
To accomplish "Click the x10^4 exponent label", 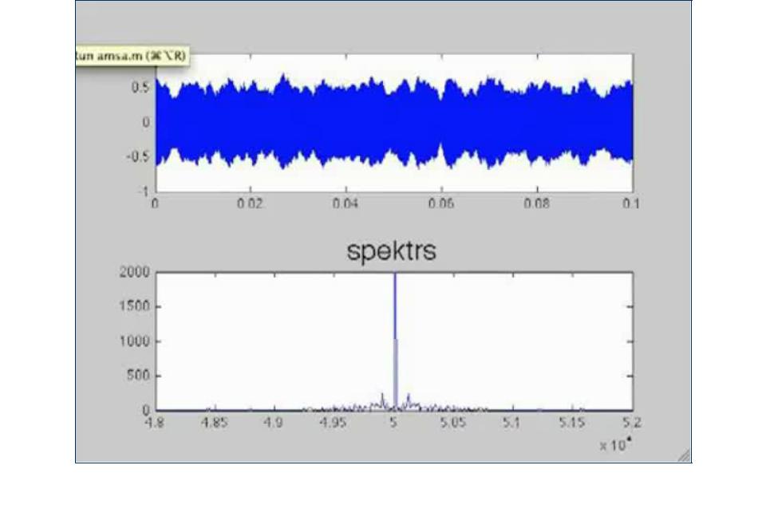I will click(x=615, y=444).
